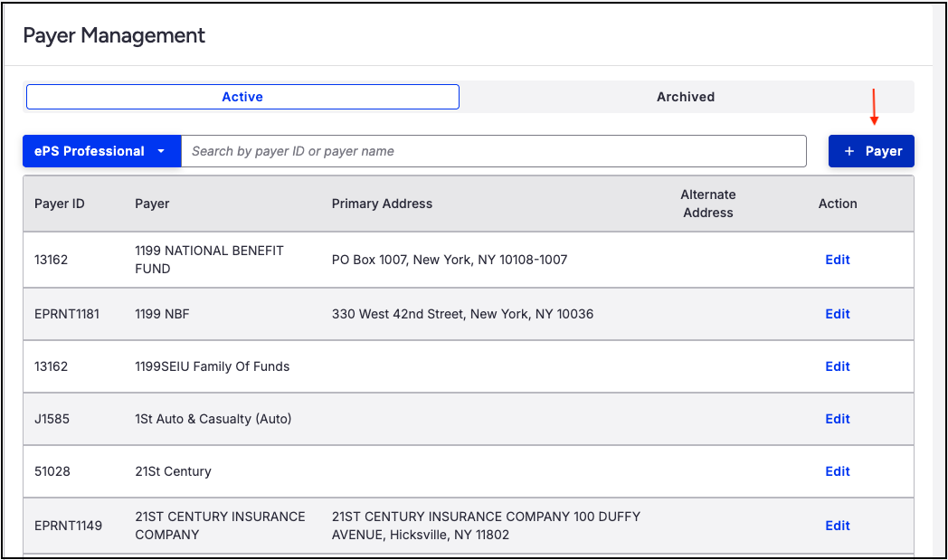The image size is (948, 560).
Task: Click the Alternate Address column header
Action: point(708,204)
